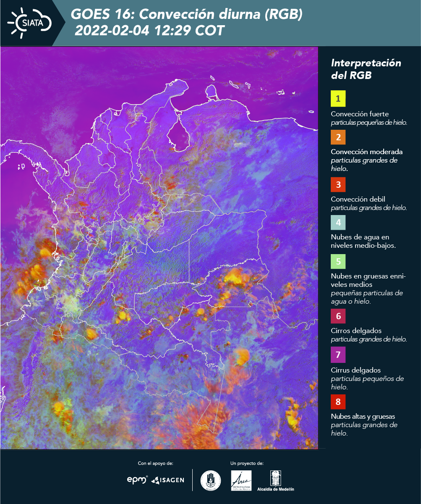Screen dimensions: 421x504
Task: Click the 'Nubes altas y gruesas' label
Action: point(363,417)
